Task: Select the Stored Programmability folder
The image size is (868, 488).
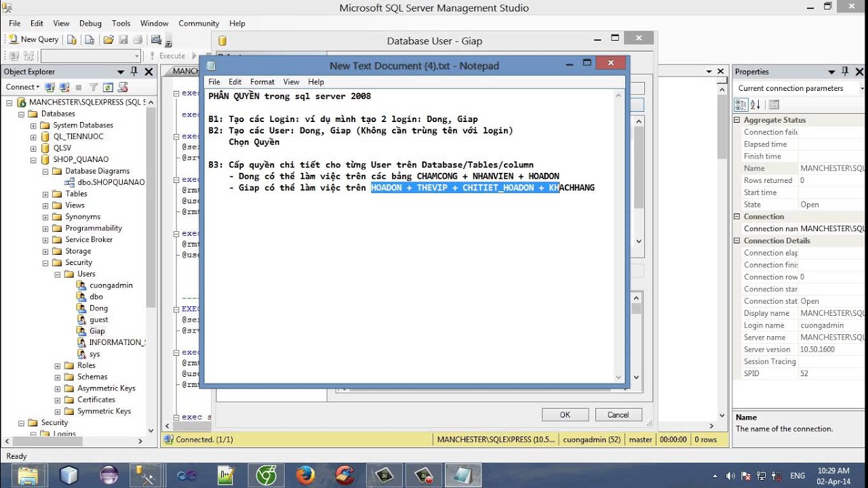Action: (x=94, y=228)
